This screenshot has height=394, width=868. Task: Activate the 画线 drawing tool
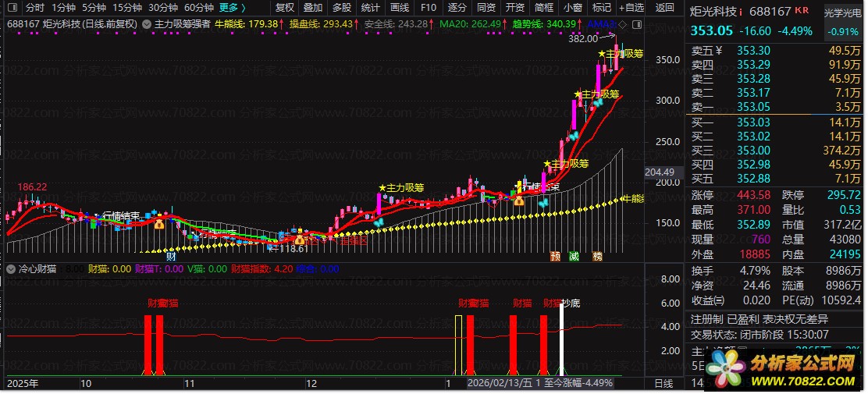click(399, 8)
